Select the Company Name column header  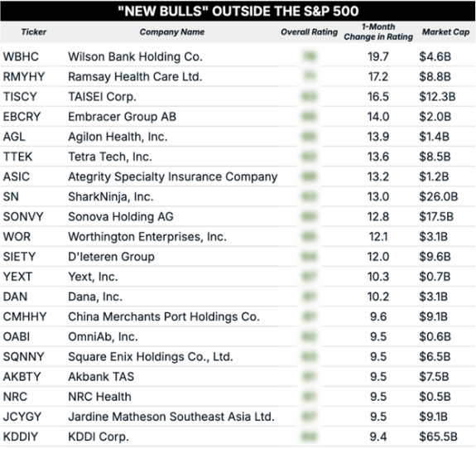point(172,32)
